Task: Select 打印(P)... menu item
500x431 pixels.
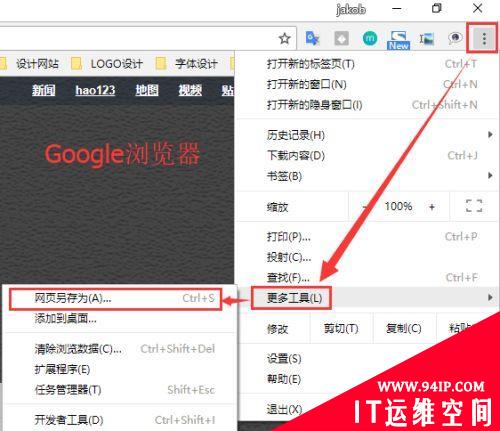Action: (x=368, y=237)
